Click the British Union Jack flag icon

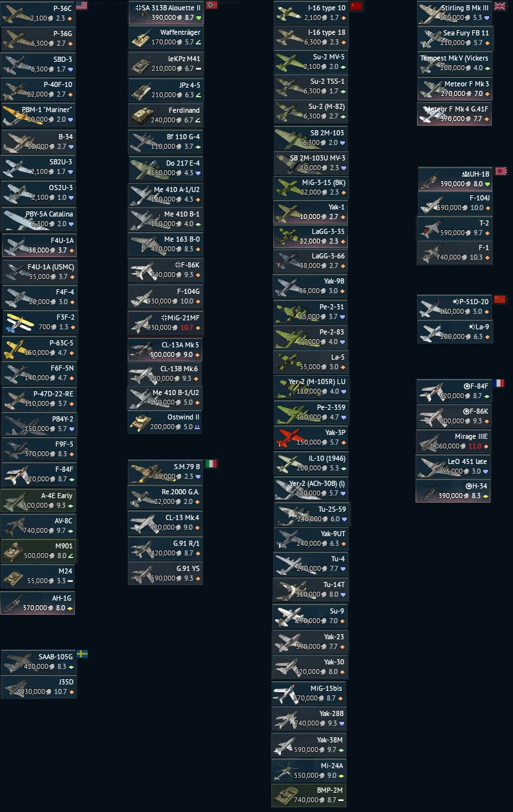(499, 6)
